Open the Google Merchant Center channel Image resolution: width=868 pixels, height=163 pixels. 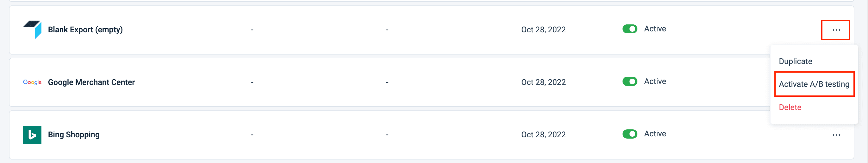click(x=91, y=82)
